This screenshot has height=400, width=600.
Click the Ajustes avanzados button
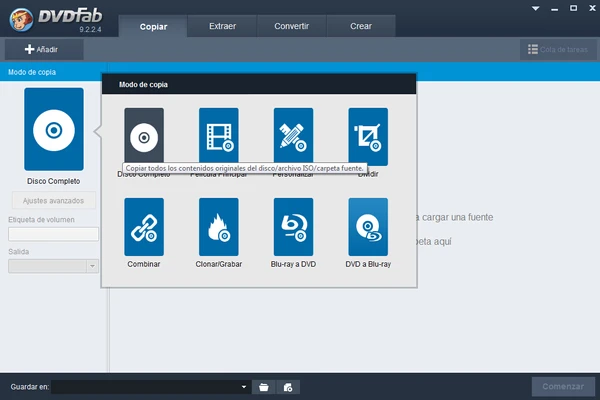click(x=54, y=201)
